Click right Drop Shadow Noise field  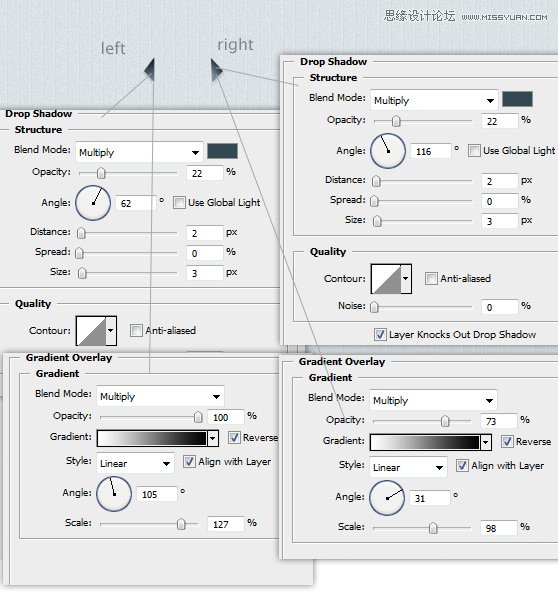pos(500,307)
